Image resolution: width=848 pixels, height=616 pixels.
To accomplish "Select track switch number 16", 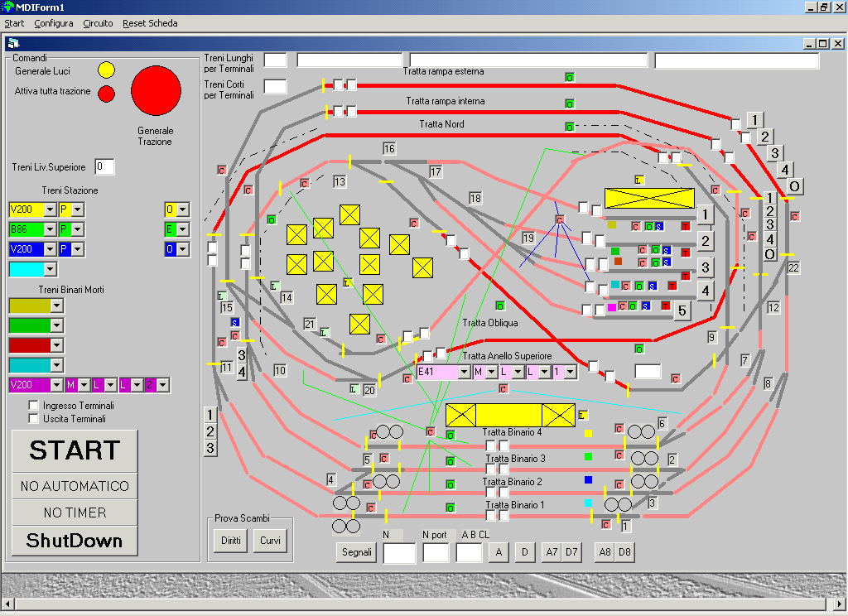I will click(x=389, y=148).
